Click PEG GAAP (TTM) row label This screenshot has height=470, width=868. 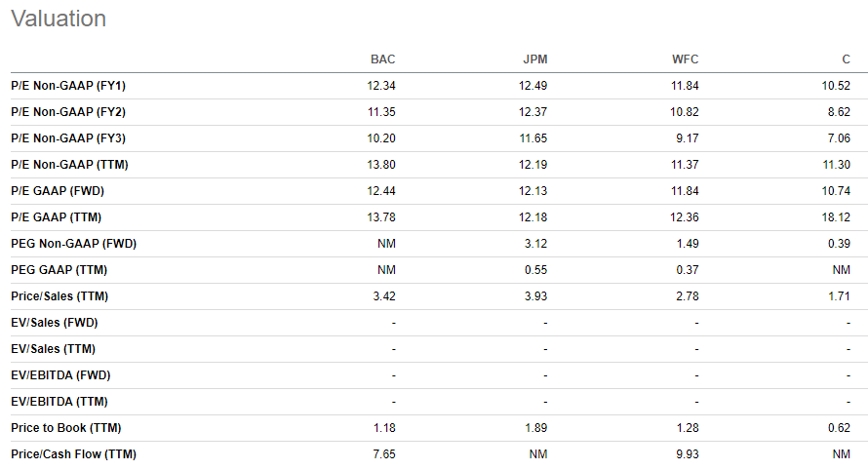59,269
